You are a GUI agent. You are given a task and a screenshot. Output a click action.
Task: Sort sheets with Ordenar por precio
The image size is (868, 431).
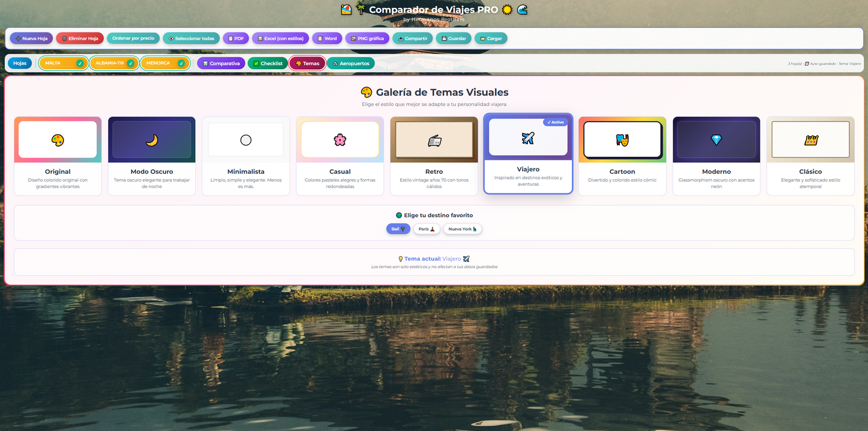coord(133,38)
